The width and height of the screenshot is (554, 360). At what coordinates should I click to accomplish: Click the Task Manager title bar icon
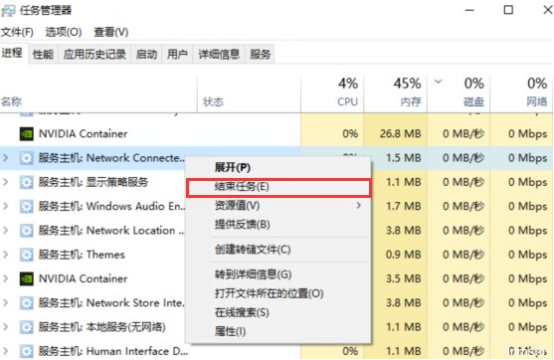point(8,10)
